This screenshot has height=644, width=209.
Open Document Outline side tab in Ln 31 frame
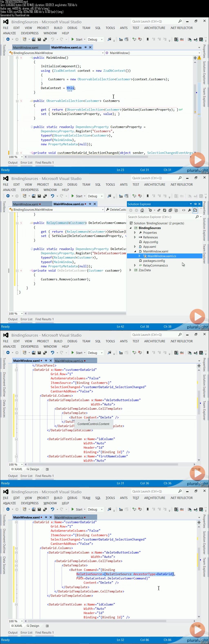[4, 384]
